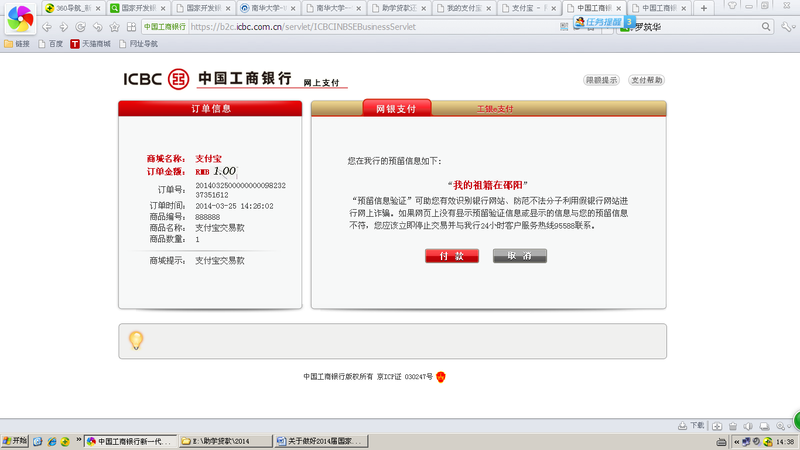Close the 我的支付宝 tab
The width and height of the screenshot is (800, 450).
click(489, 9)
